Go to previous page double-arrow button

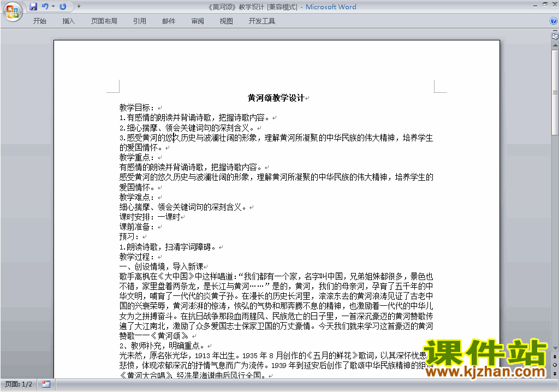click(x=555, y=357)
